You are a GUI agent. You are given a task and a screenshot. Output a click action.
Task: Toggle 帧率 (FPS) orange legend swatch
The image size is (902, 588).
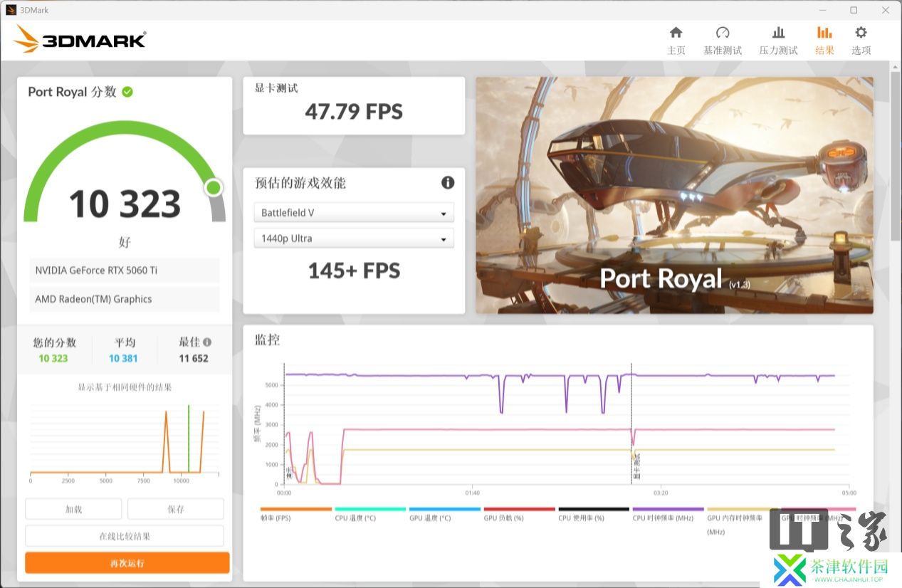pos(296,509)
